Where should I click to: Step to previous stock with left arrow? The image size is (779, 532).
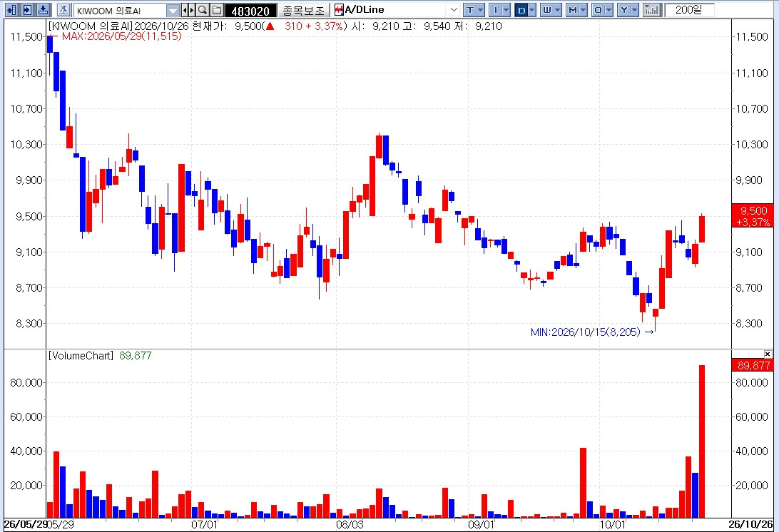tap(185, 9)
